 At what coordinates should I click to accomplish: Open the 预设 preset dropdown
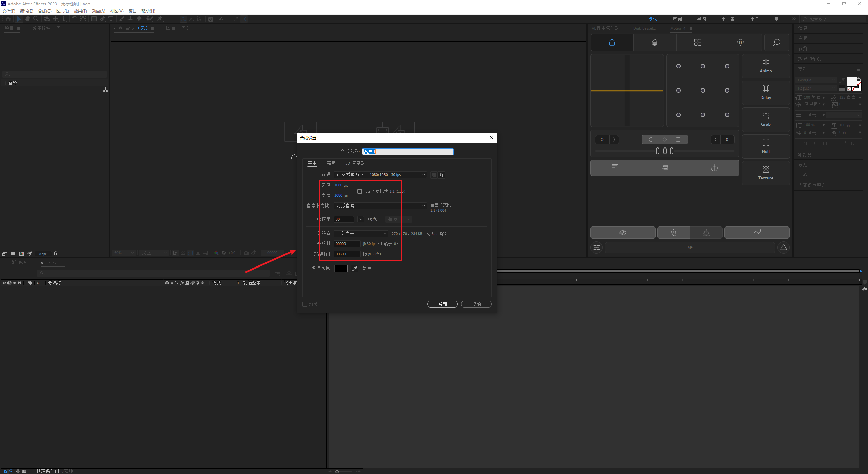coord(380,175)
